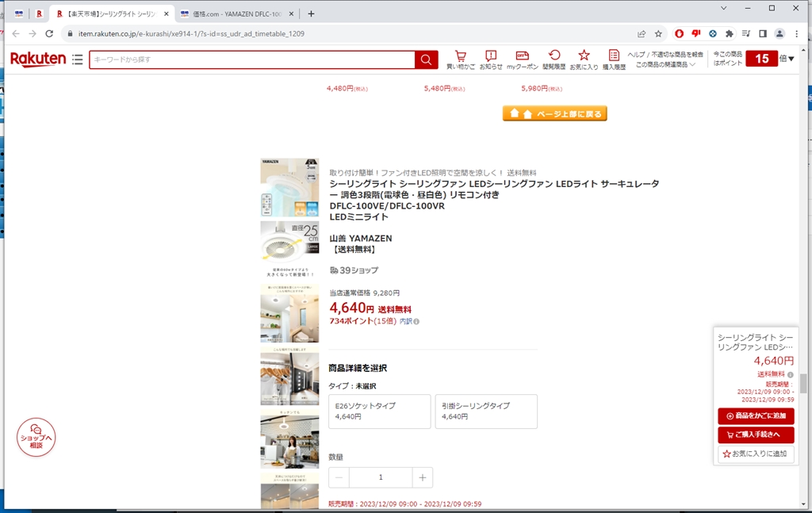Image resolution: width=812 pixels, height=513 pixels.
Task: Select the E26ソケットタイプ option
Action: pyautogui.click(x=379, y=411)
